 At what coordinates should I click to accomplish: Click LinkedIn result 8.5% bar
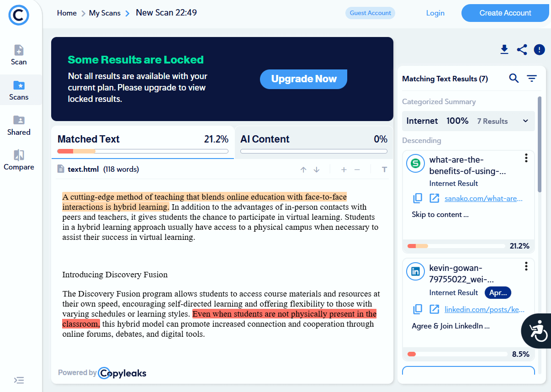click(x=457, y=354)
